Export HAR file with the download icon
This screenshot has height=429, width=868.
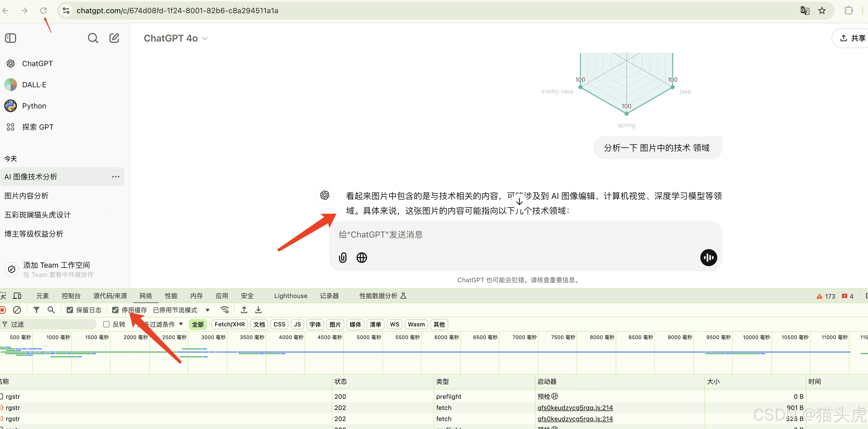tap(258, 310)
